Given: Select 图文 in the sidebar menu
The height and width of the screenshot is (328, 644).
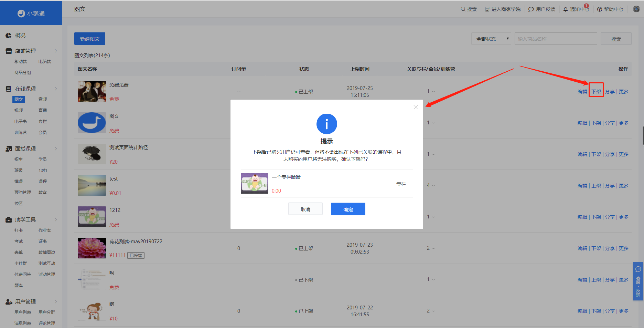Looking at the screenshot, I should coord(19,100).
